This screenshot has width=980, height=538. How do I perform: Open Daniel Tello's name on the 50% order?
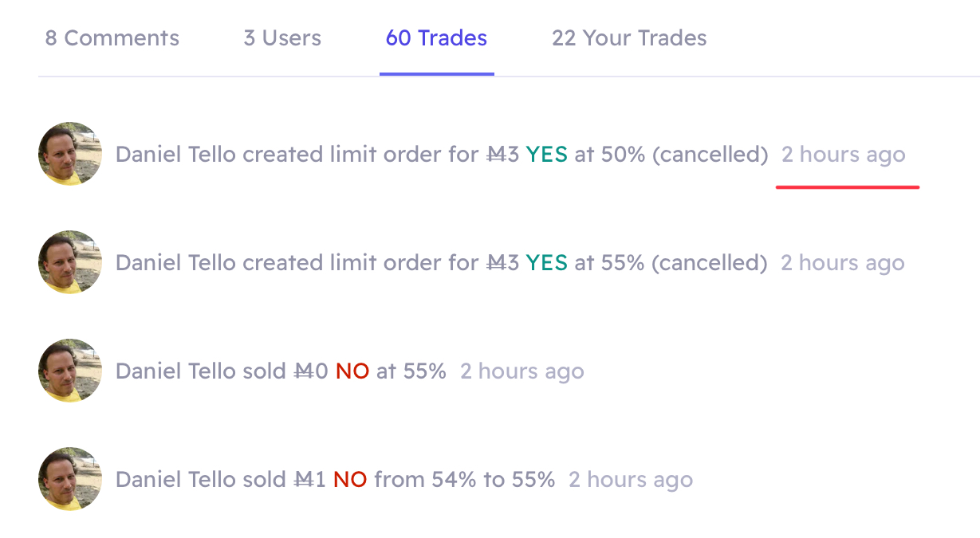[175, 154]
